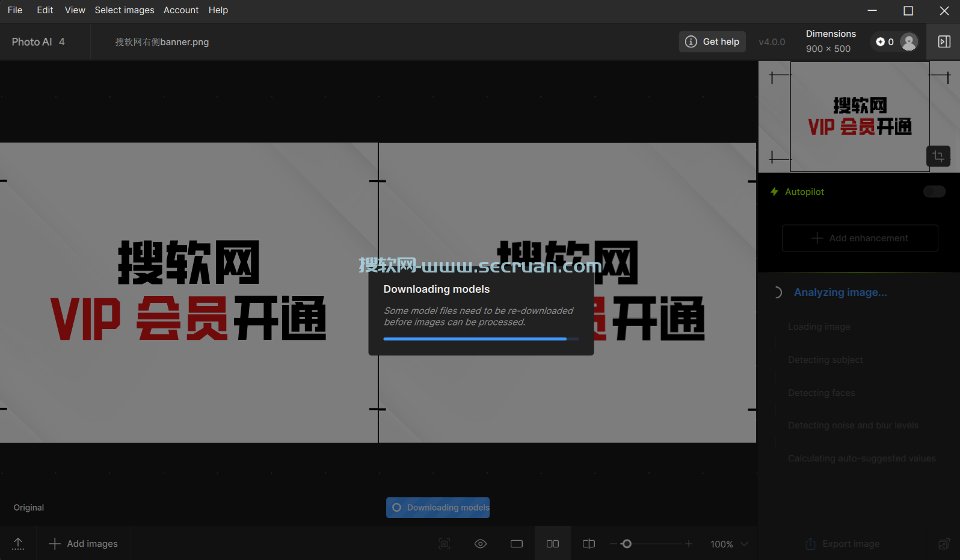Click the 'Detecting subject' step text

(x=825, y=360)
